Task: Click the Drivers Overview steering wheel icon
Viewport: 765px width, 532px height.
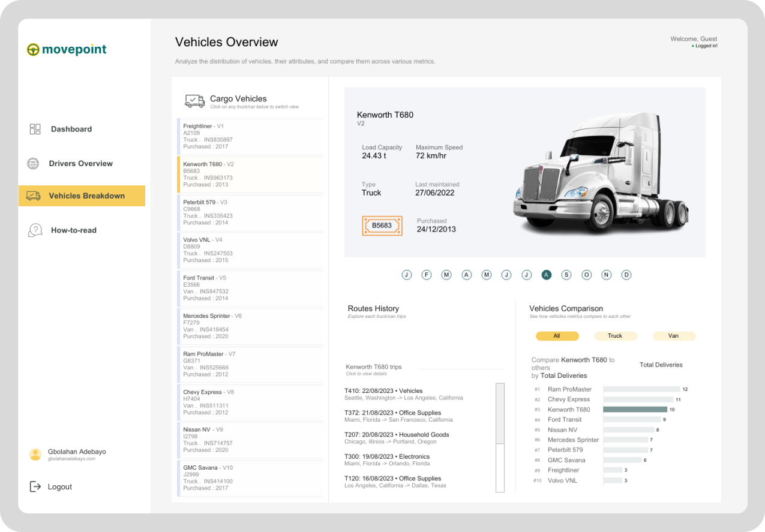Action: click(x=34, y=164)
